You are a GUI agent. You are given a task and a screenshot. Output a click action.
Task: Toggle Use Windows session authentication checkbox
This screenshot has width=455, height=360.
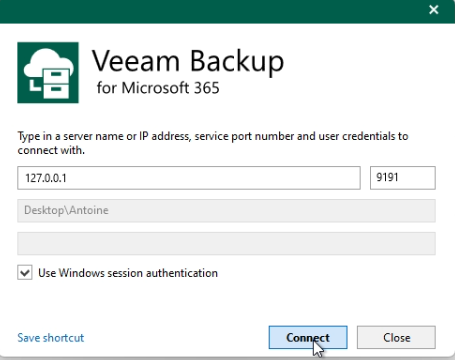click(25, 273)
